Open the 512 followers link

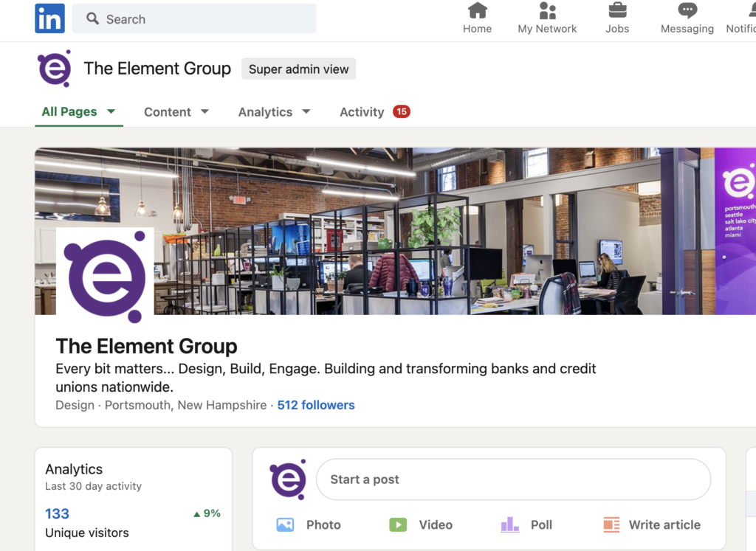coord(316,405)
